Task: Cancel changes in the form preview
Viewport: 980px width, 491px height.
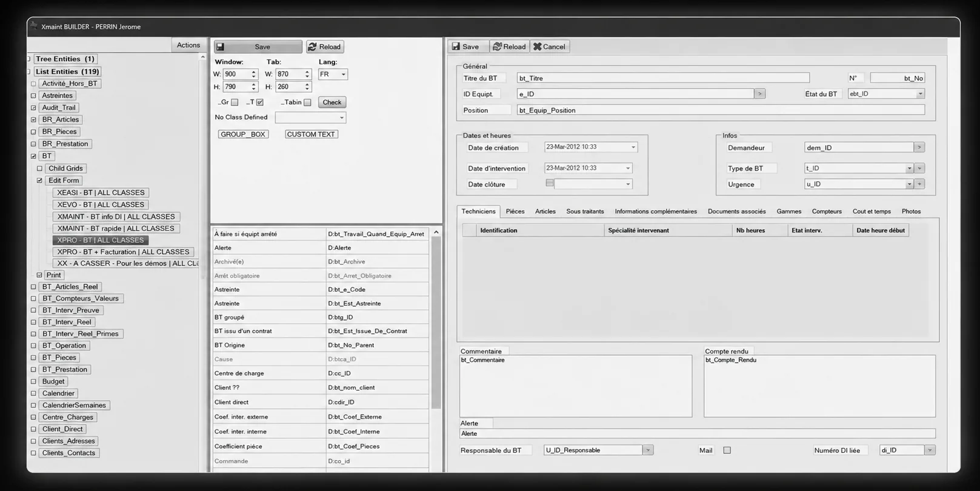Action: [549, 47]
